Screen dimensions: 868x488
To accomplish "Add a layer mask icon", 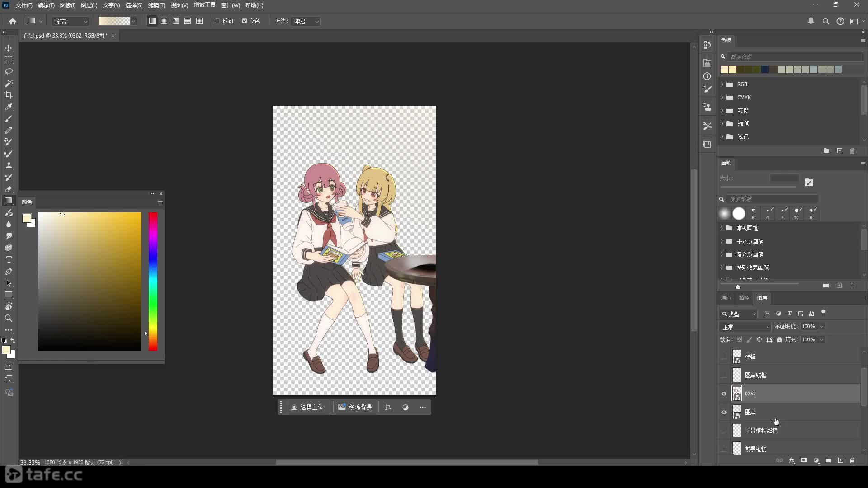I will point(803,460).
